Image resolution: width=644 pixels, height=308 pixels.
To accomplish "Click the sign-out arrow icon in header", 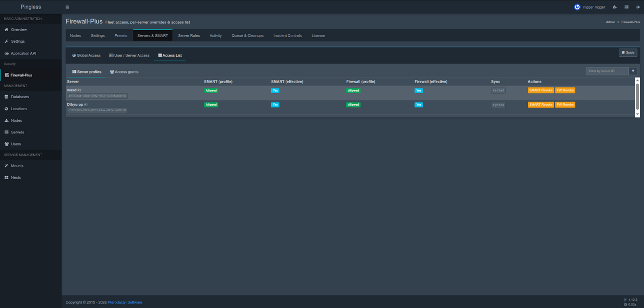I will point(638,7).
